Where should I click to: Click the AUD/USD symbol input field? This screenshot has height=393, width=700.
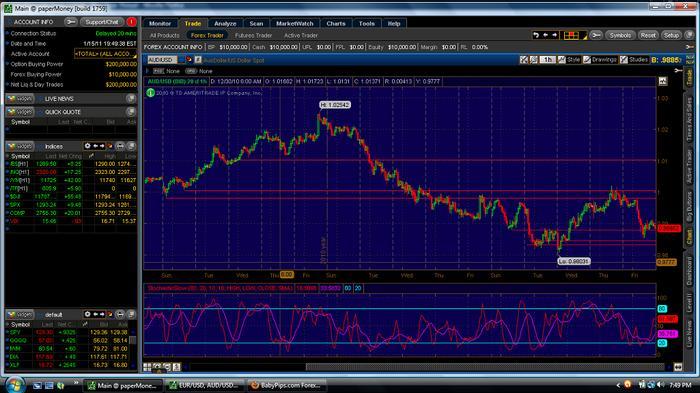(162, 60)
